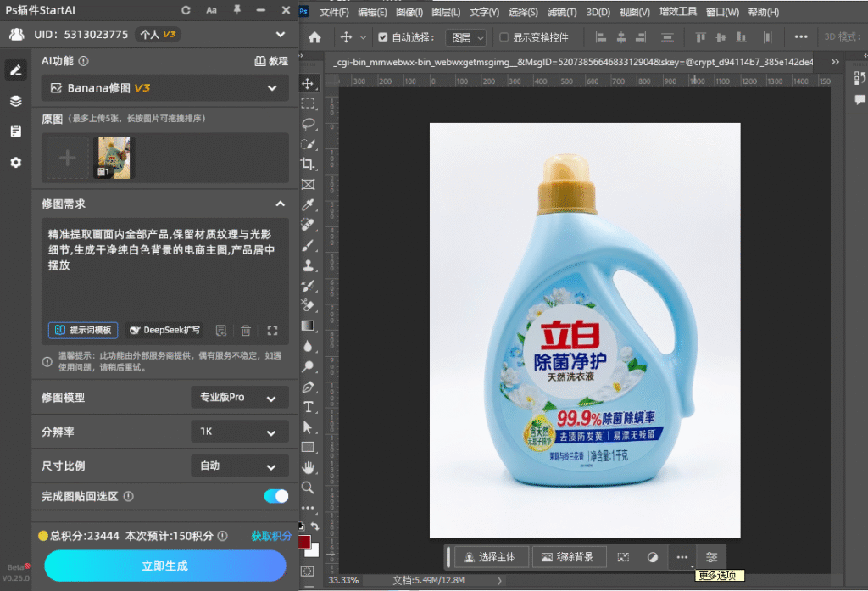Toggle Quick Mask mode icon
This screenshot has width=868, height=591.
(x=308, y=571)
